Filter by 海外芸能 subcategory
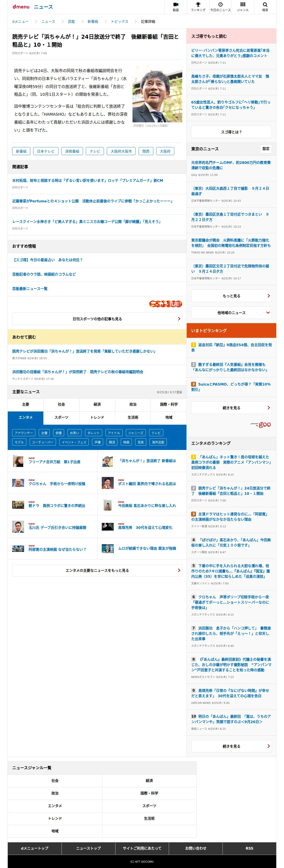 (158, 442)
